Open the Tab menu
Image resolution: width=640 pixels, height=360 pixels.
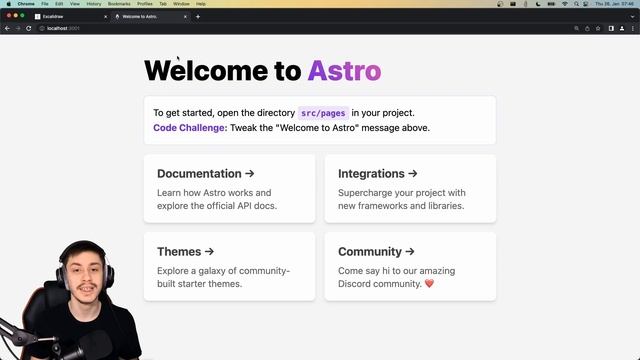[163, 4]
